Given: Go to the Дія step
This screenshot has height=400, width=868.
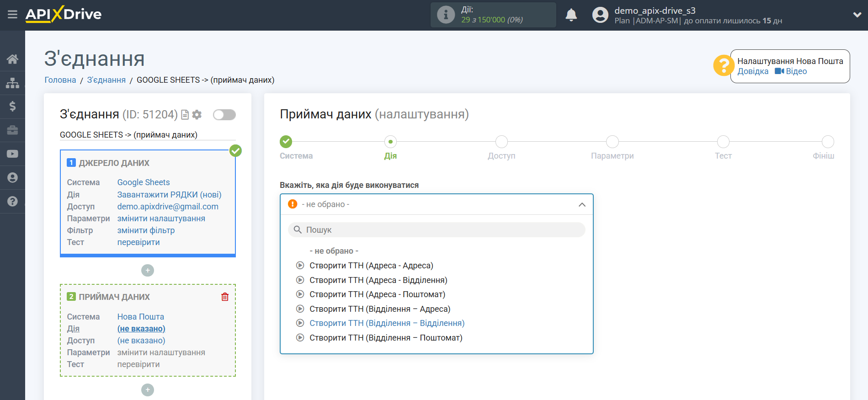Looking at the screenshot, I should pyautogui.click(x=390, y=142).
